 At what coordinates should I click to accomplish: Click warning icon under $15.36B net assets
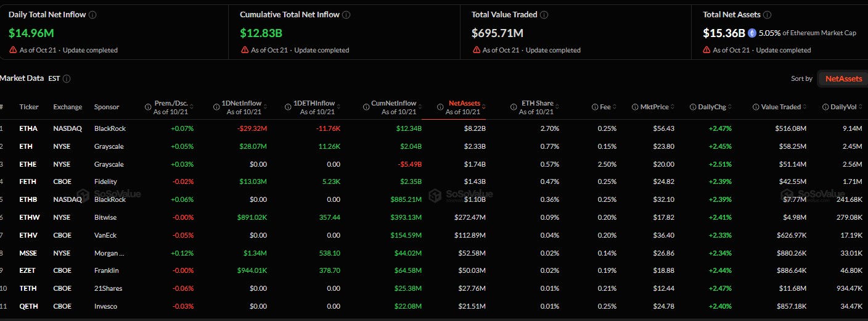(706, 50)
